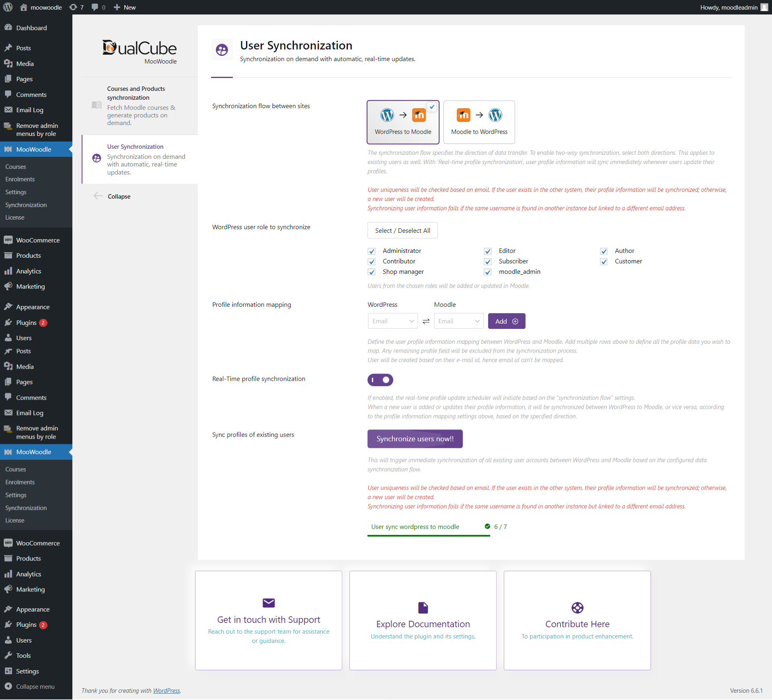This screenshot has height=700, width=772.
Task: Uncheck the Subscriber role checkbox
Action: (488, 262)
